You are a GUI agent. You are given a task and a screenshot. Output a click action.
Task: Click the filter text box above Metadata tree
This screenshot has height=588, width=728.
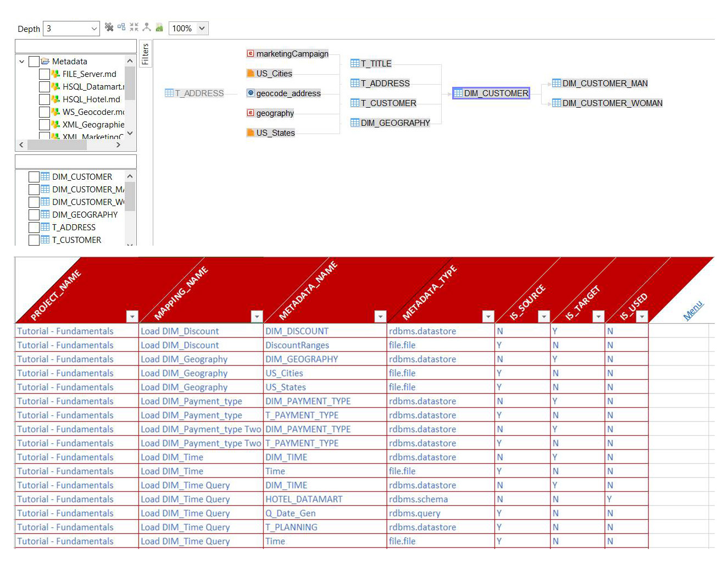(76, 46)
